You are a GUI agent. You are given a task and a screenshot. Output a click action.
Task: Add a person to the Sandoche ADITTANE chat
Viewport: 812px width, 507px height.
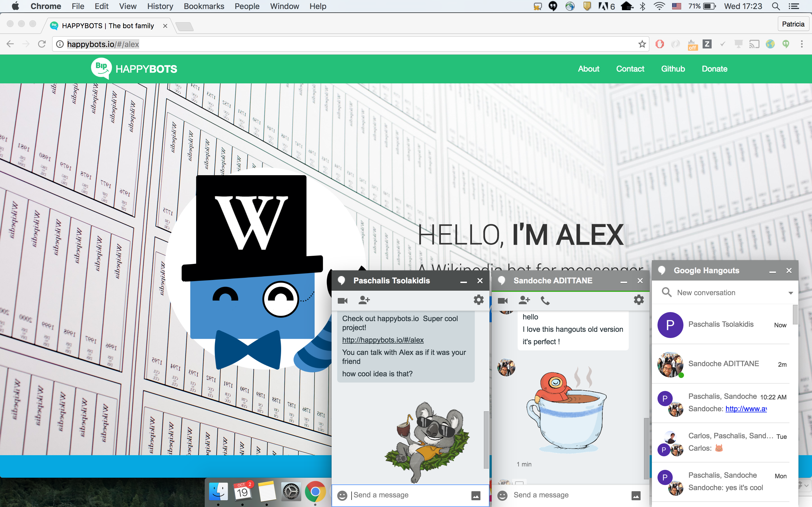[x=524, y=301]
